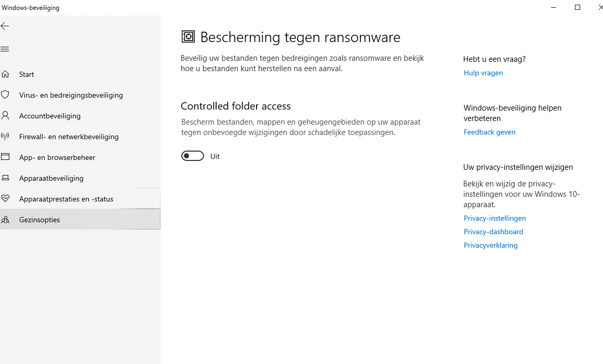Click the back arrow icon

pos(5,26)
